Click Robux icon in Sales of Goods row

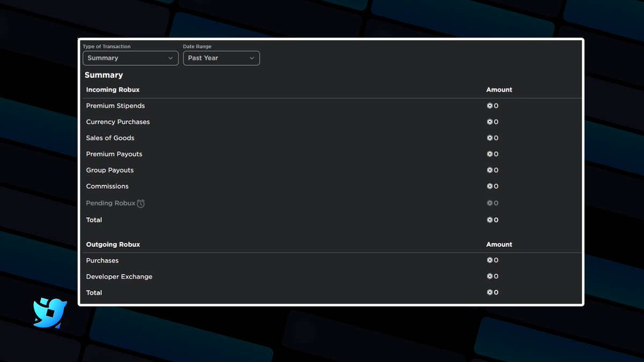[489, 138]
